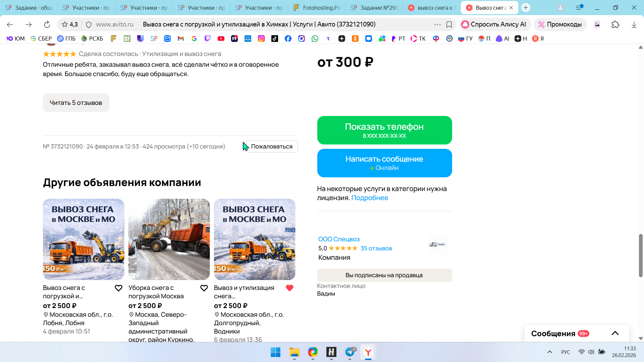This screenshot has width=644, height=362.
Task: Click the green Показать телефон button
Action: coord(384,130)
